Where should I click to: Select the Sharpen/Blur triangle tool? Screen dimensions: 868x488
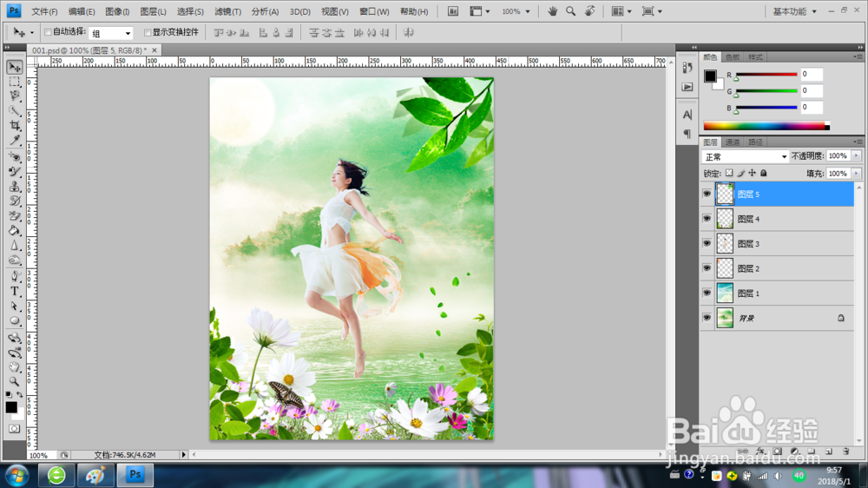pyautogui.click(x=15, y=246)
